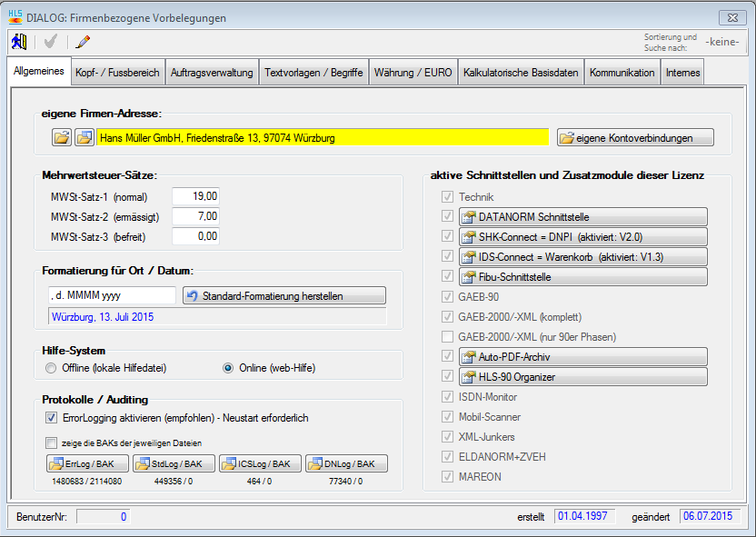The height and width of the screenshot is (537, 756).
Task: Open the Auto-PDF-Archiv module
Action: 582,356
